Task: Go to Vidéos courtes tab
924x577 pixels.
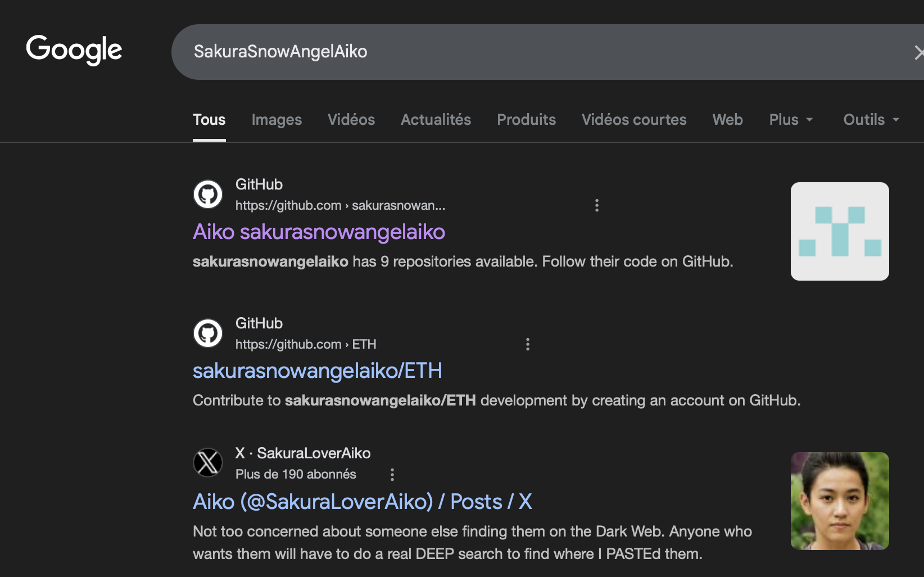Action: 634,120
